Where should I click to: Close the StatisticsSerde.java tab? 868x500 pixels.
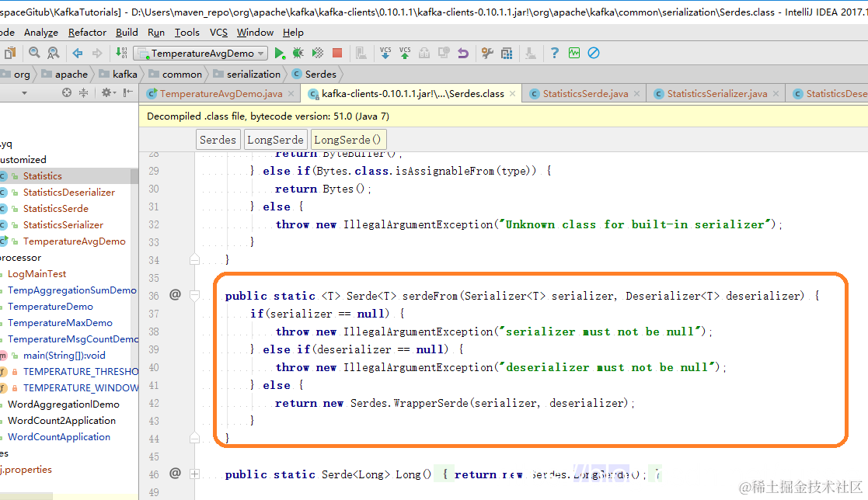pyautogui.click(x=637, y=93)
